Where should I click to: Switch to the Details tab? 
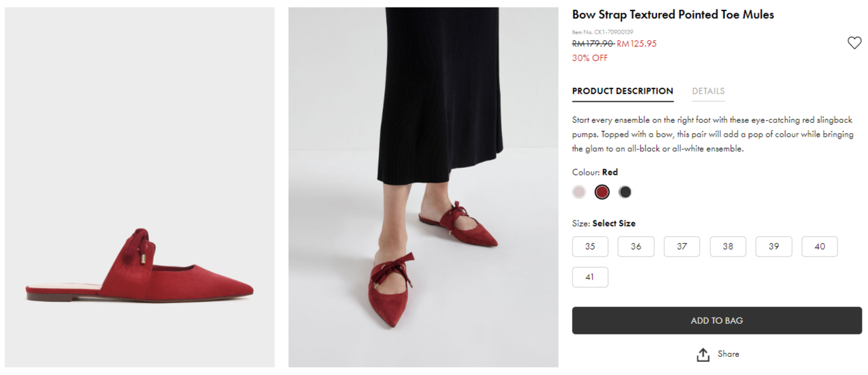(708, 91)
